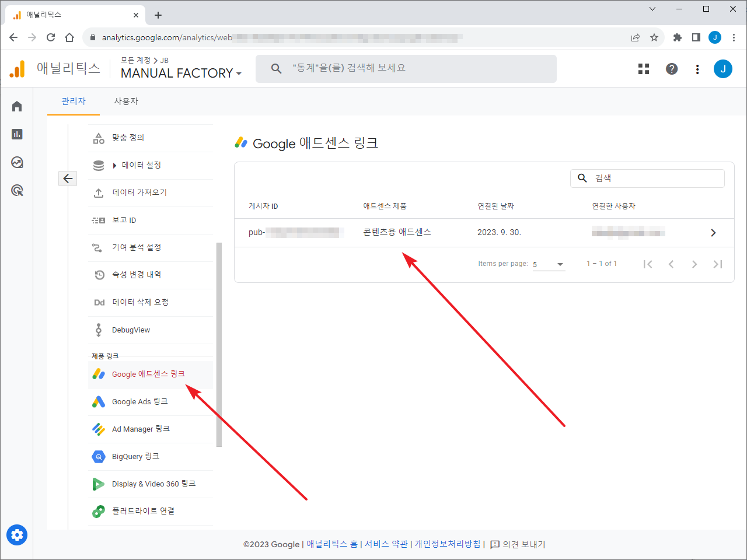The width and height of the screenshot is (747, 560).
Task: Click the 검색 field in AdSense table
Action: click(647, 178)
